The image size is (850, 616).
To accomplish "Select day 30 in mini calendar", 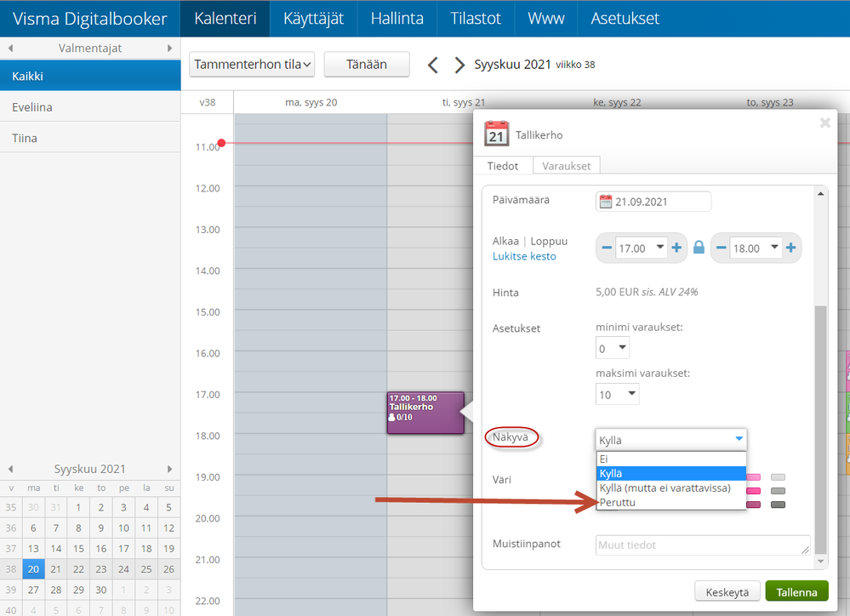I will [101, 590].
